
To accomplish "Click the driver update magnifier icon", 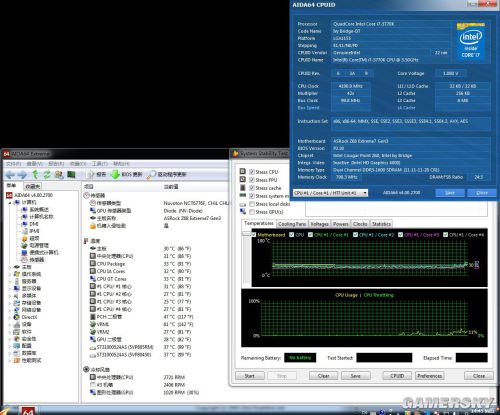I will click(x=152, y=174).
